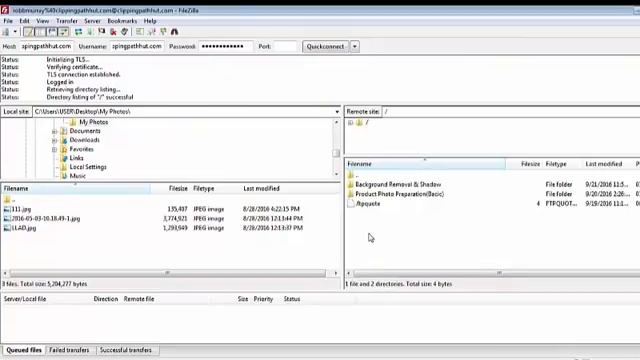The height and width of the screenshot is (360, 640).
Task: Open the Site Manager dropdown arrow
Action: [x=15, y=31]
